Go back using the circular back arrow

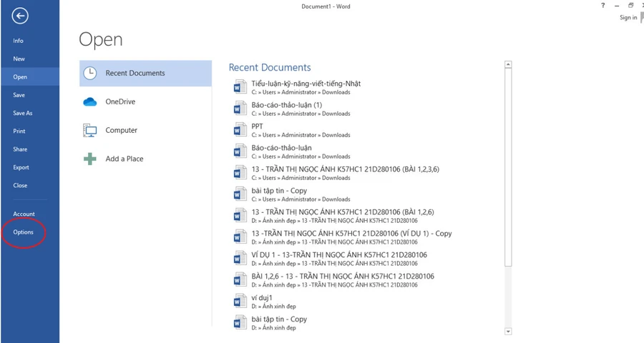click(x=20, y=16)
